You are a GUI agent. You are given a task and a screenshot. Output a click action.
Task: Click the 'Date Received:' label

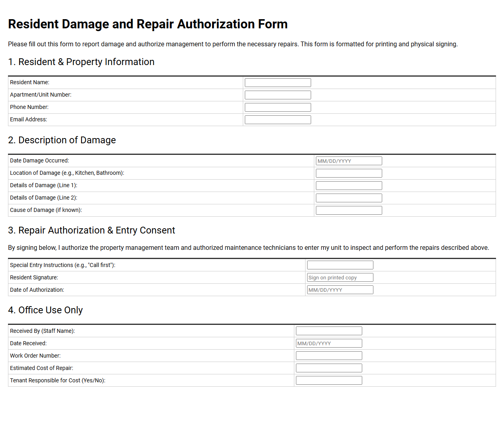tap(28, 343)
